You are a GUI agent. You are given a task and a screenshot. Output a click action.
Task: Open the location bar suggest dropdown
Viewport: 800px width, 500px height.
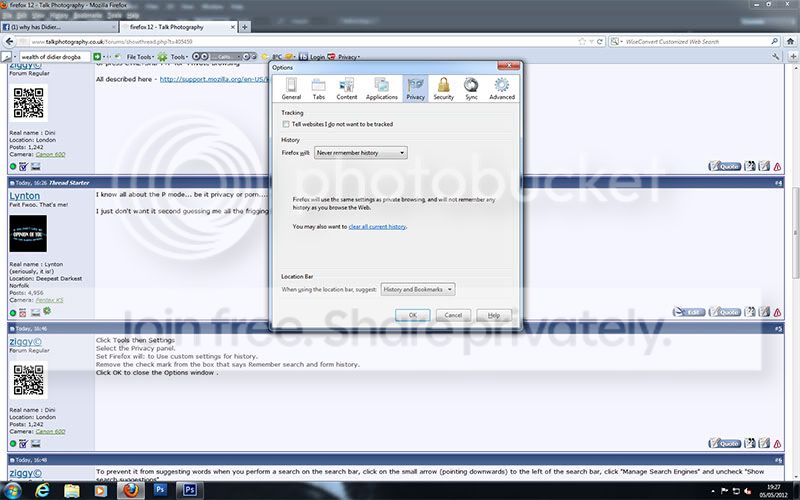(x=417, y=289)
